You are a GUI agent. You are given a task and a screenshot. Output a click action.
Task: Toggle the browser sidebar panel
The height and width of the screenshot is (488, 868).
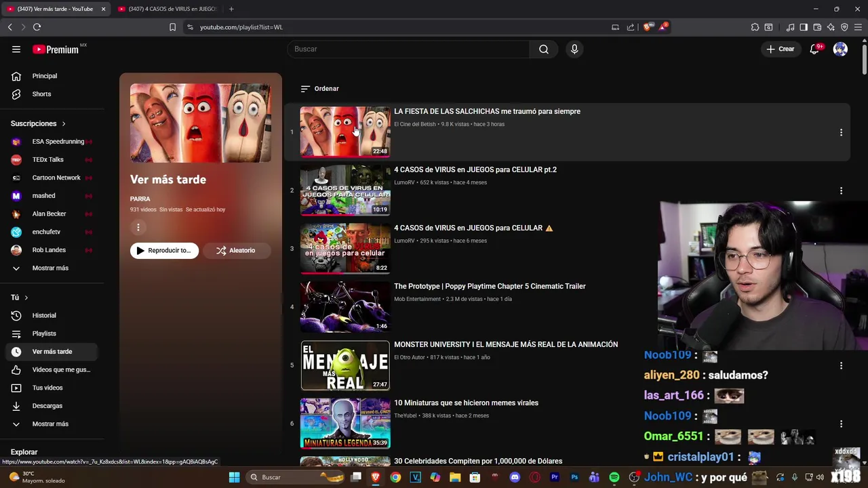804,27
